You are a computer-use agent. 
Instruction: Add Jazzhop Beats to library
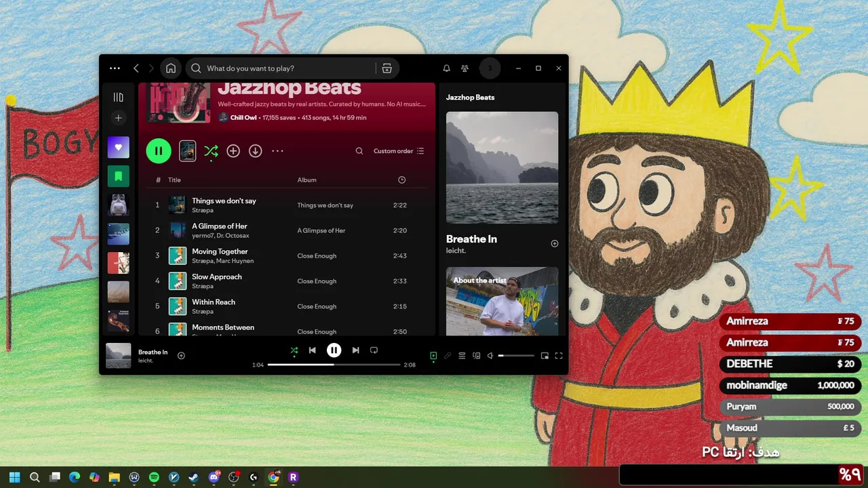pos(233,151)
